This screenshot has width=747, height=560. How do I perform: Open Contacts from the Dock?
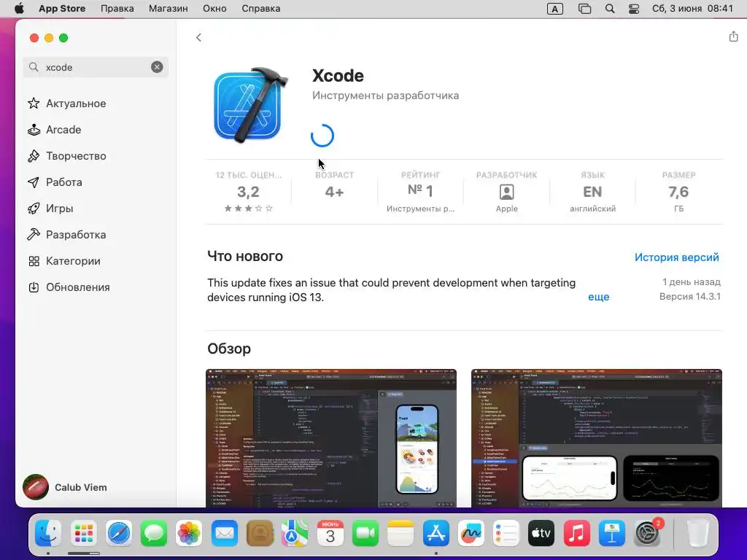pyautogui.click(x=260, y=533)
